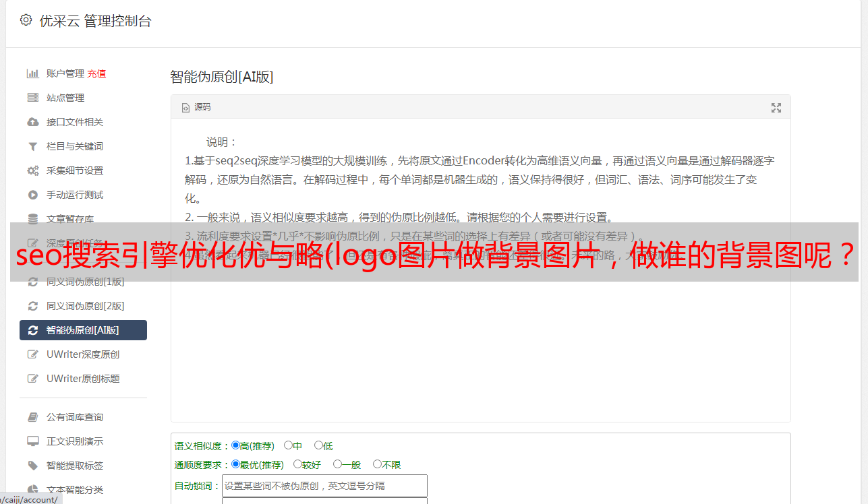The height and width of the screenshot is (504, 868).
Task: Click the 语义相似度： label
Action: 202,446
